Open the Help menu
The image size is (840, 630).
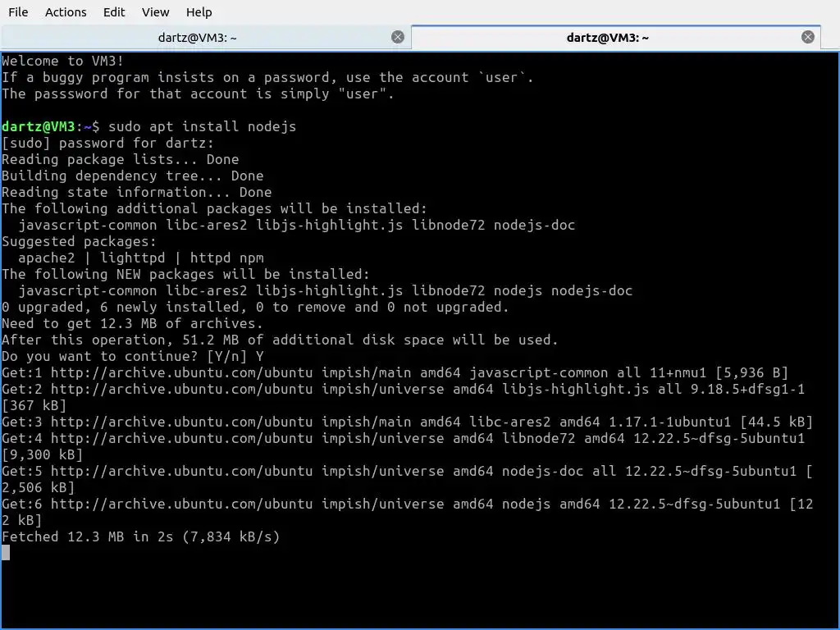[199, 11]
